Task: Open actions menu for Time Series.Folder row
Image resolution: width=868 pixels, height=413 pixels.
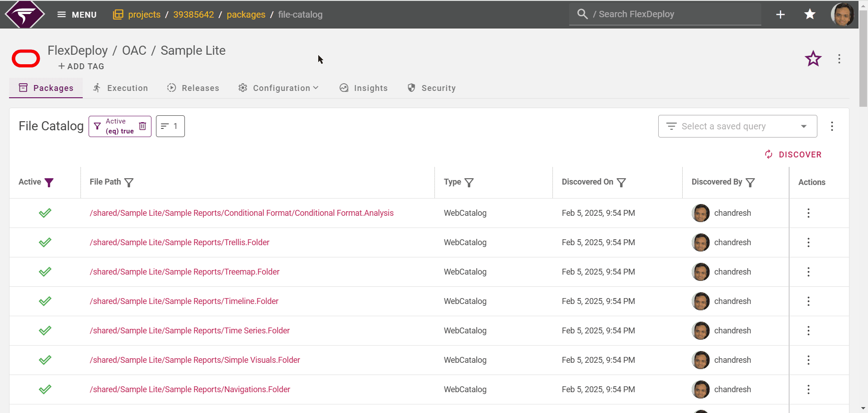Action: (808, 331)
